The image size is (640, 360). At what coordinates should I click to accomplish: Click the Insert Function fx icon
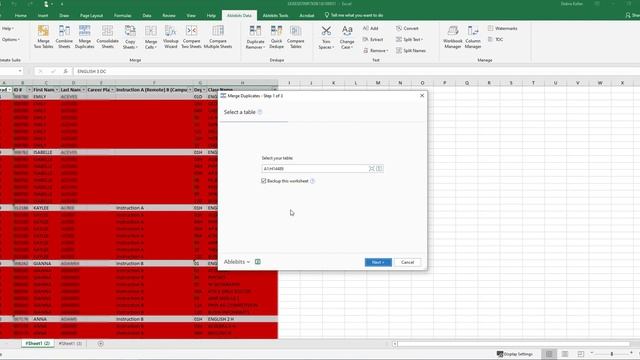[x=65, y=71]
